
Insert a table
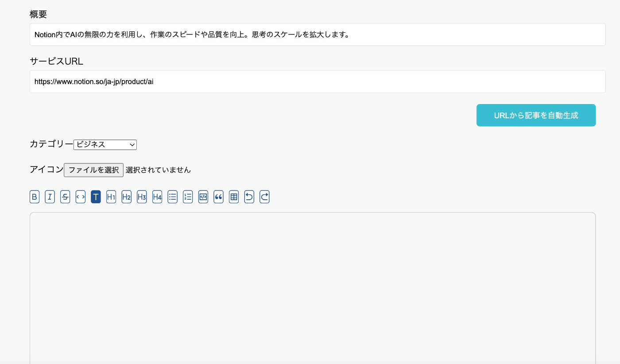tap(234, 197)
